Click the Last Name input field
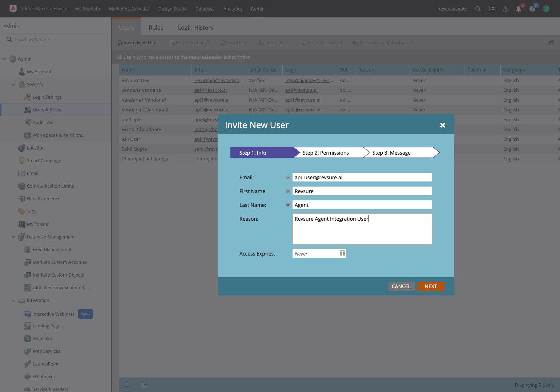Image resolution: width=560 pixels, height=392 pixels. (x=362, y=205)
